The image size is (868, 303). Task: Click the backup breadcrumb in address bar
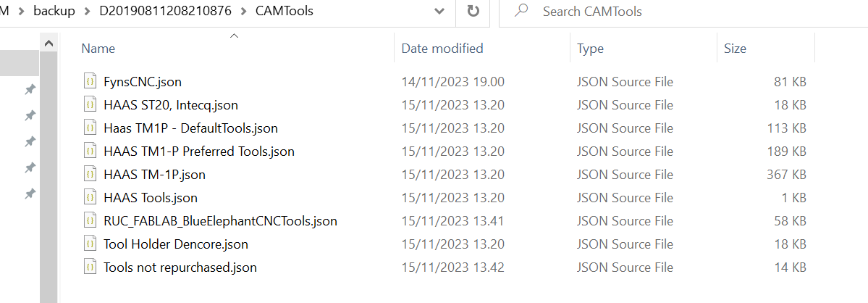tap(54, 11)
